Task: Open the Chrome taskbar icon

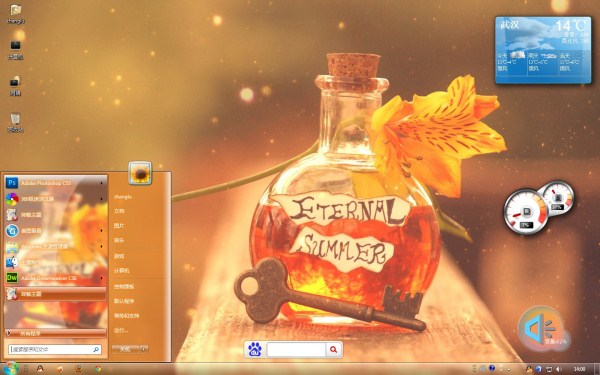Action: click(98, 369)
